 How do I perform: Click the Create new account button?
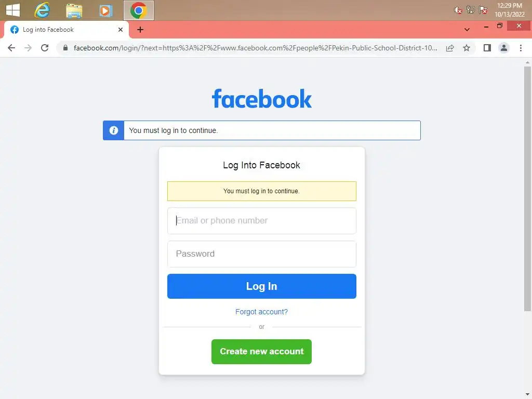coord(261,352)
